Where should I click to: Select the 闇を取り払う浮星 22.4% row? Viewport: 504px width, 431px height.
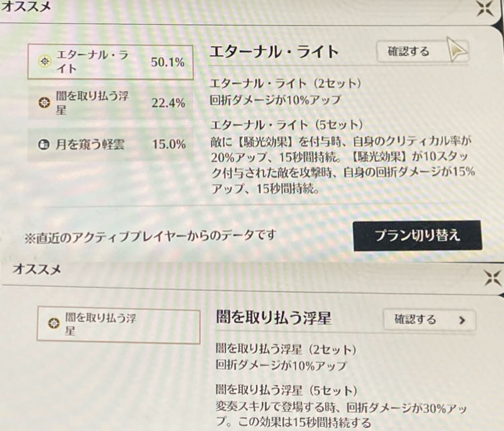pyautogui.click(x=110, y=103)
